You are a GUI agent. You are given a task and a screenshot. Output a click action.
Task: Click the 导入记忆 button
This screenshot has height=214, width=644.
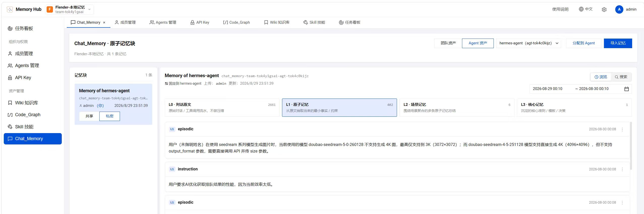pyautogui.click(x=618, y=43)
